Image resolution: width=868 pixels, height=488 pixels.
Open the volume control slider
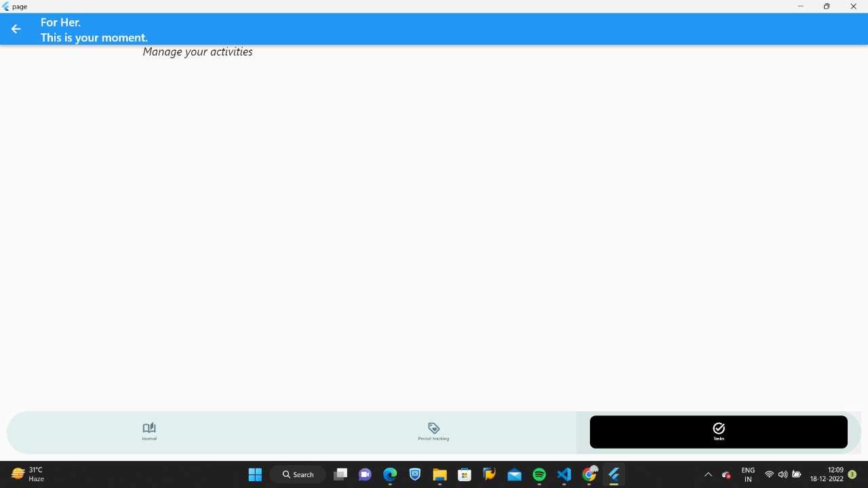(x=783, y=474)
